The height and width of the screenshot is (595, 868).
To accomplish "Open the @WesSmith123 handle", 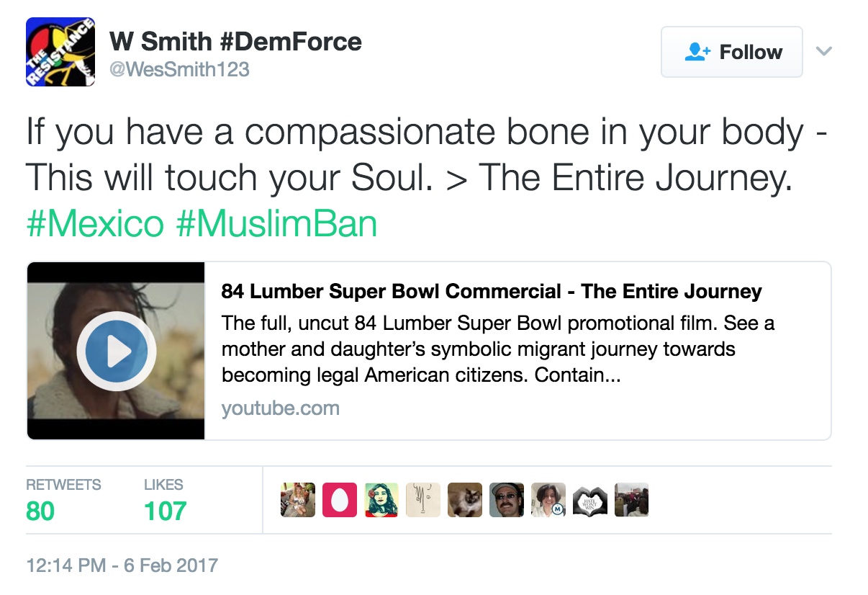I will [179, 70].
